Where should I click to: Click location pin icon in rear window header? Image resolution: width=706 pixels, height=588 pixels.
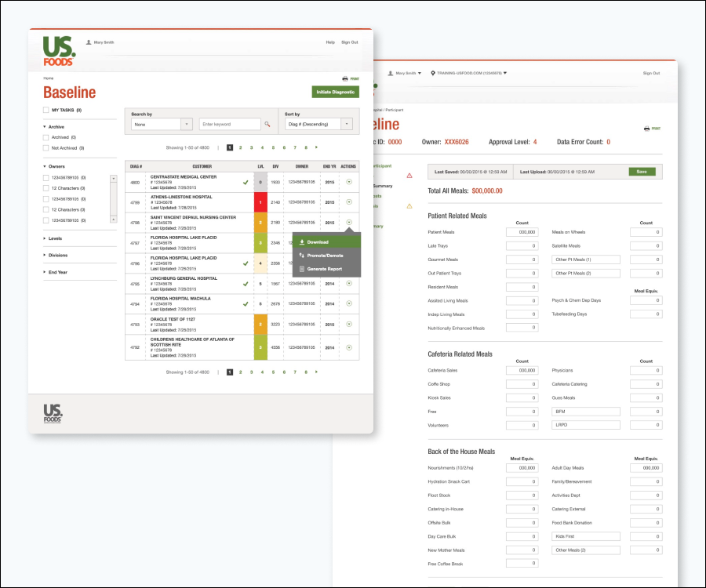433,73
